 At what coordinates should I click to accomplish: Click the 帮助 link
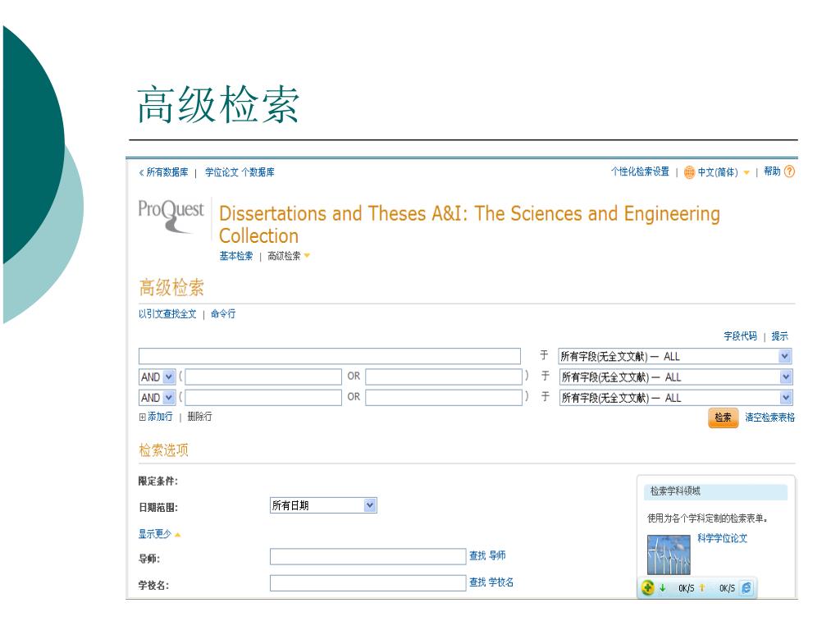click(x=772, y=171)
